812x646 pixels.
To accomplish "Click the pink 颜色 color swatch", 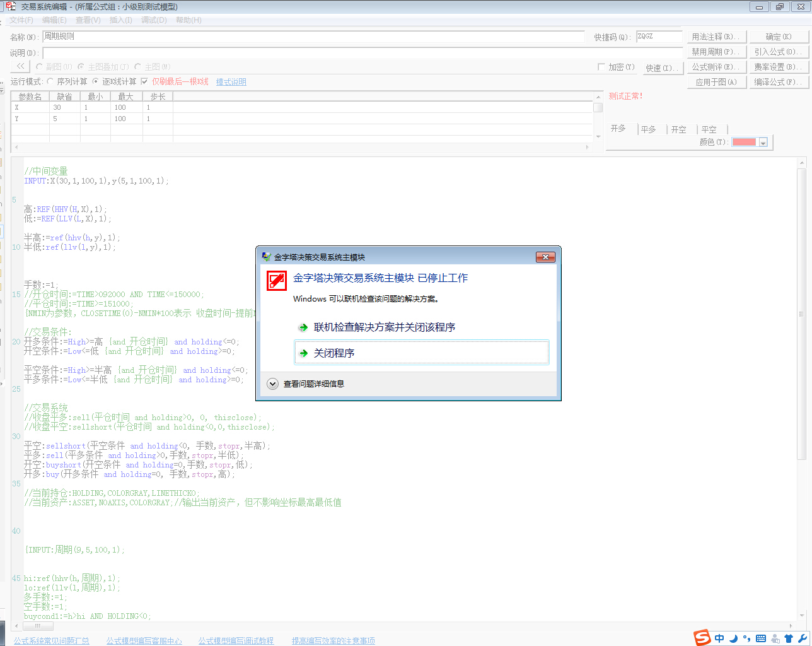I will pos(744,143).
